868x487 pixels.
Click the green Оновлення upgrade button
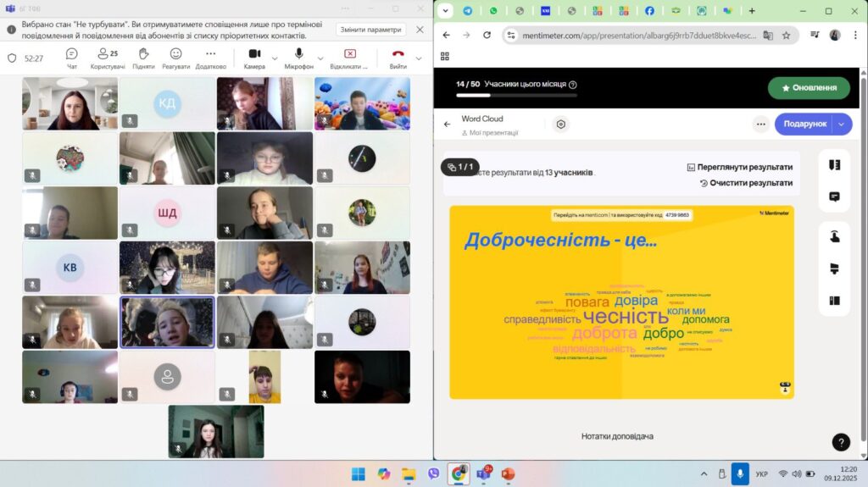click(x=809, y=87)
